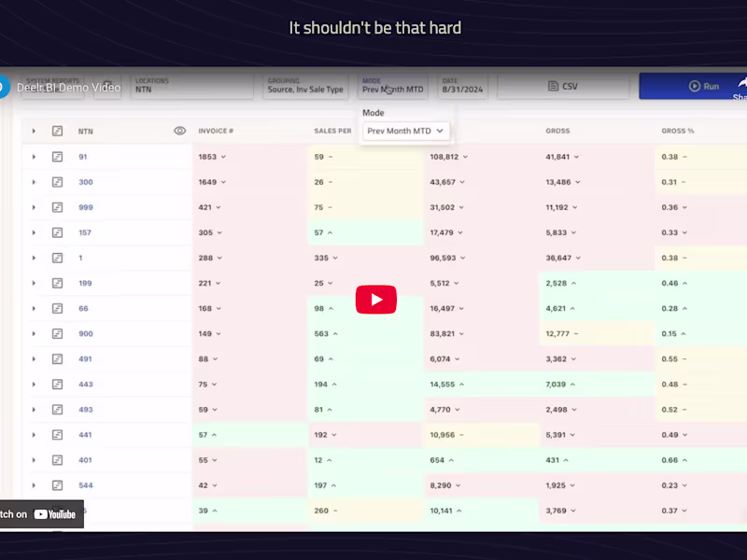Sort by INVOICE # column header
Screen dimensions: 747x560
point(216,131)
